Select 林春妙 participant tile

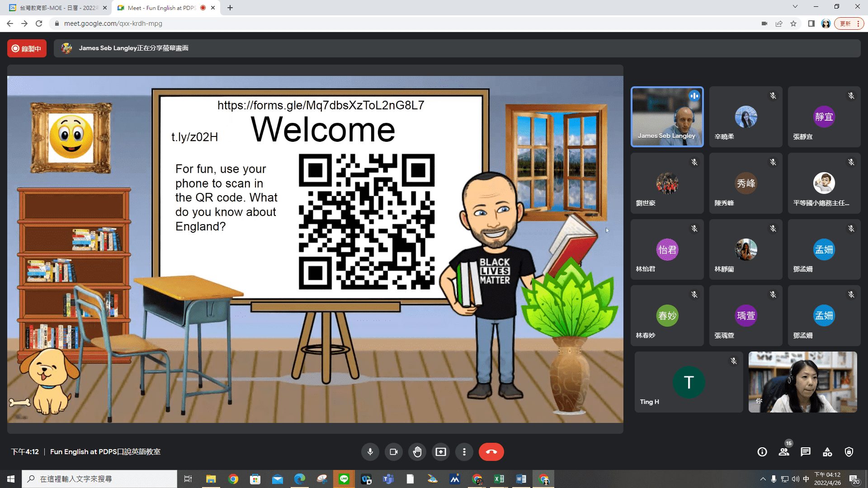click(667, 316)
